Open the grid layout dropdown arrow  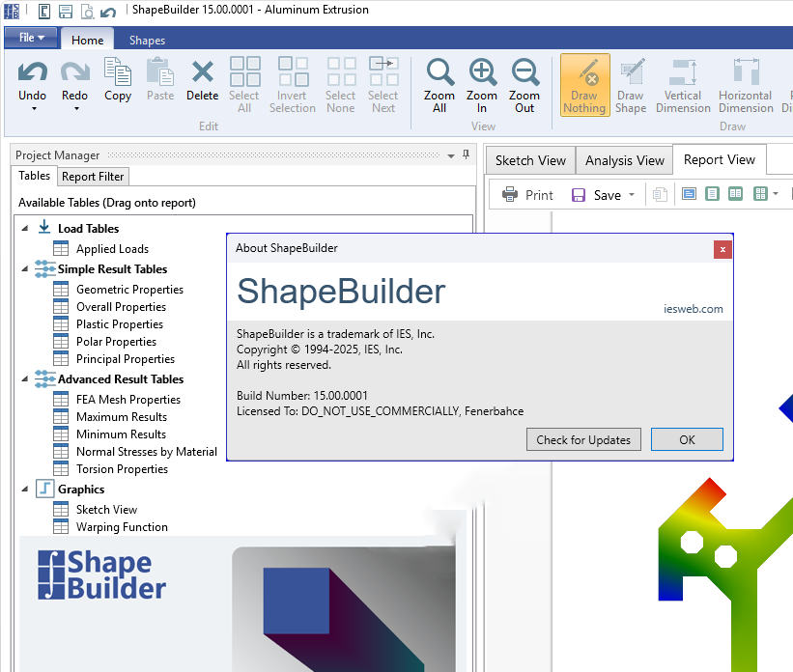click(776, 194)
